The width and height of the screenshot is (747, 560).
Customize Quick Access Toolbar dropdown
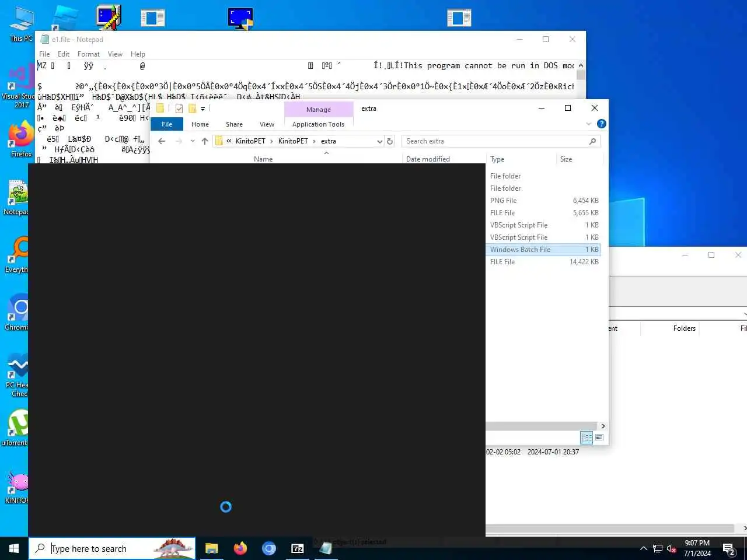[x=203, y=109]
